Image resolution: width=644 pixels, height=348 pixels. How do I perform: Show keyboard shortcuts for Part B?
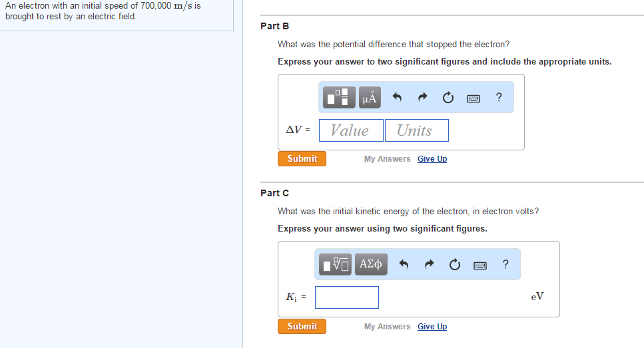[x=474, y=98]
